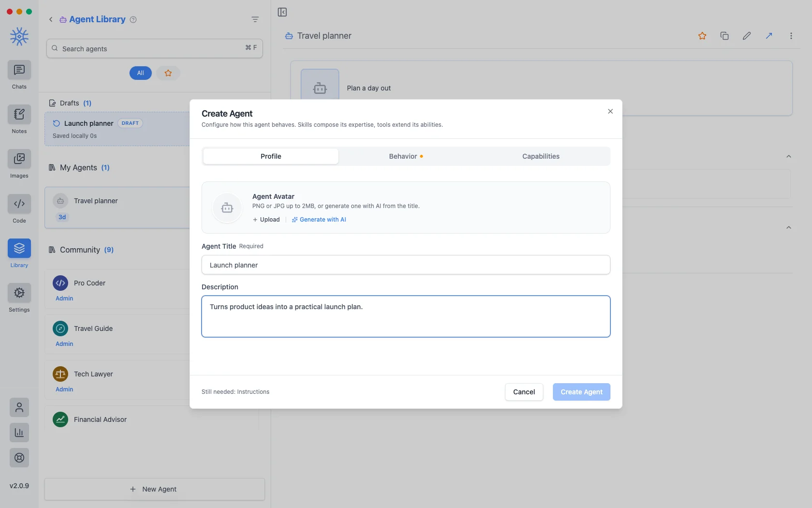Close the Create Agent dialog
The height and width of the screenshot is (508, 812).
610,111
